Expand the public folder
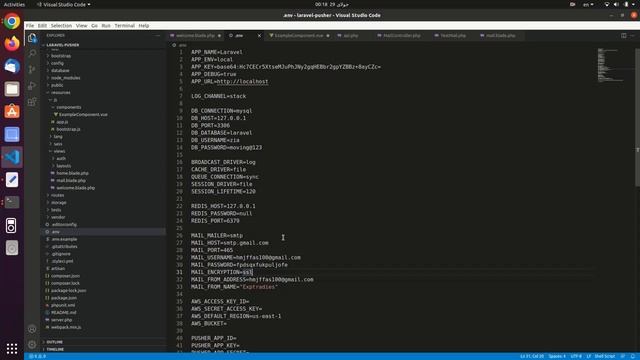The image size is (640, 360). (57, 85)
